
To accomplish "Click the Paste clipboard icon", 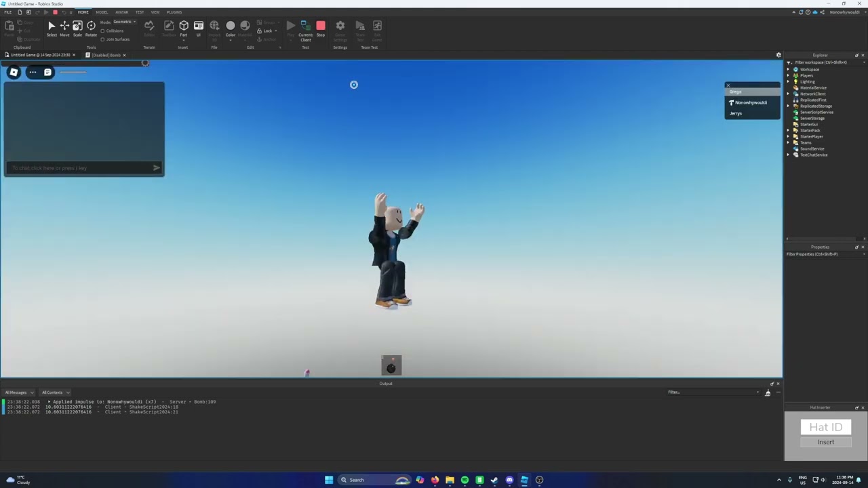I will tap(9, 28).
